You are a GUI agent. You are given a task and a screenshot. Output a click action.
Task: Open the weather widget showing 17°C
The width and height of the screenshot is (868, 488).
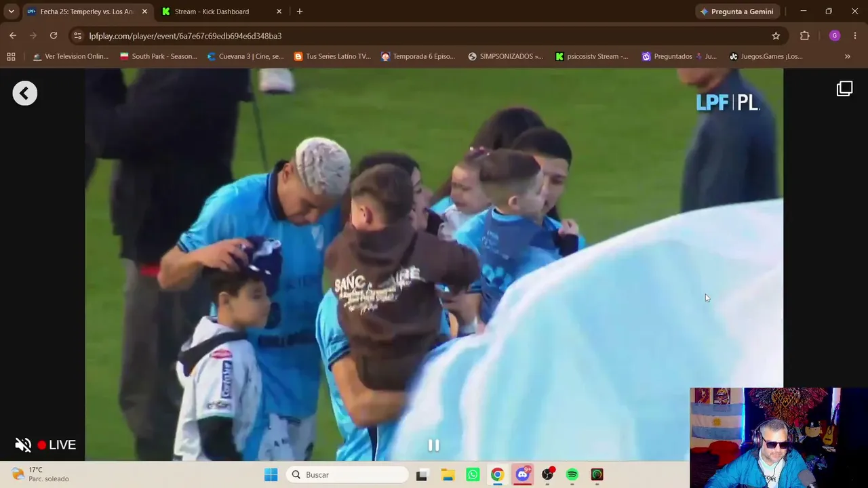tap(41, 474)
